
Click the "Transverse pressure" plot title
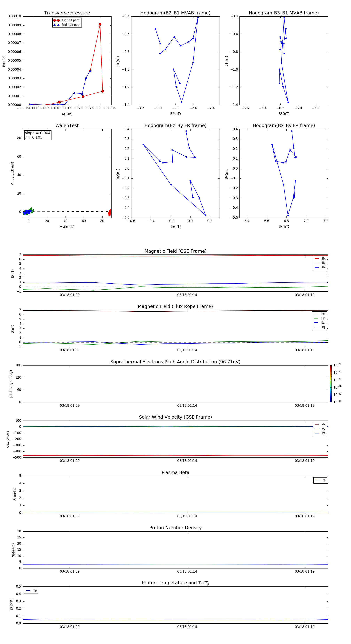point(67,13)
